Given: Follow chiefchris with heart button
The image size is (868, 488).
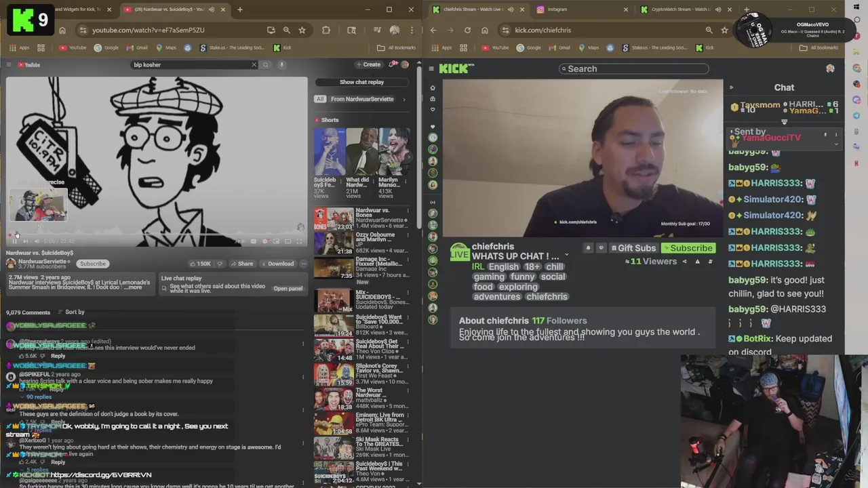Looking at the screenshot, I should [x=601, y=248].
